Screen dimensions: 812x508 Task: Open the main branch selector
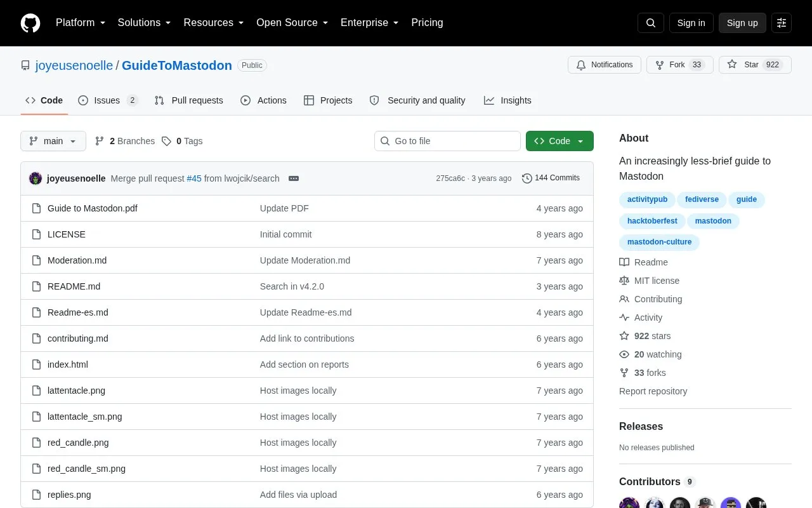pyautogui.click(x=53, y=141)
